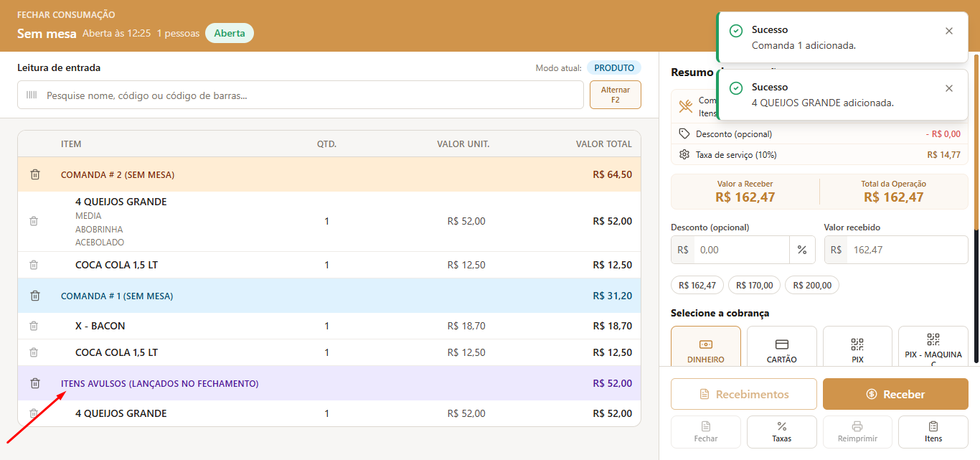The width and height of the screenshot is (980, 460).
Task: Click the X - BACON item name
Action: pos(100,326)
